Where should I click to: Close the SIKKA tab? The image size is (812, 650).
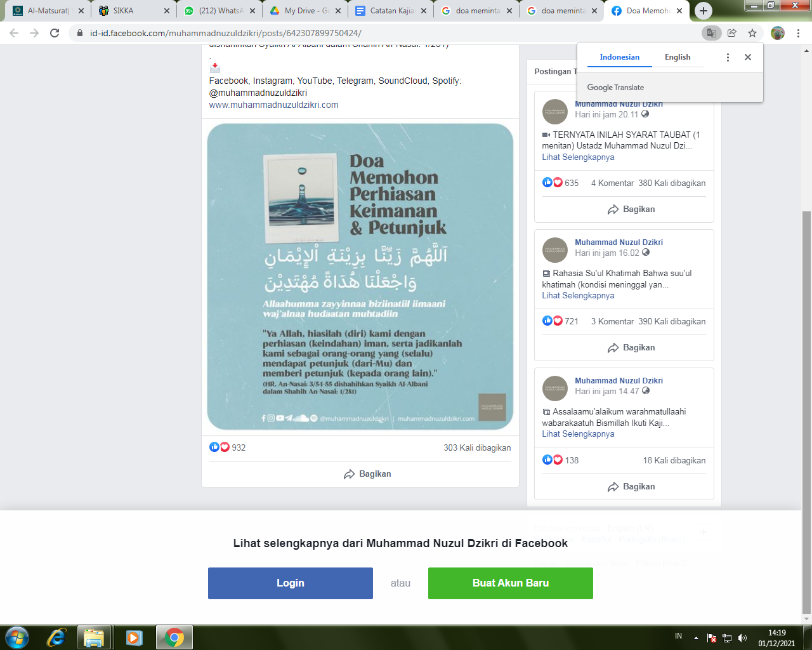(x=167, y=11)
